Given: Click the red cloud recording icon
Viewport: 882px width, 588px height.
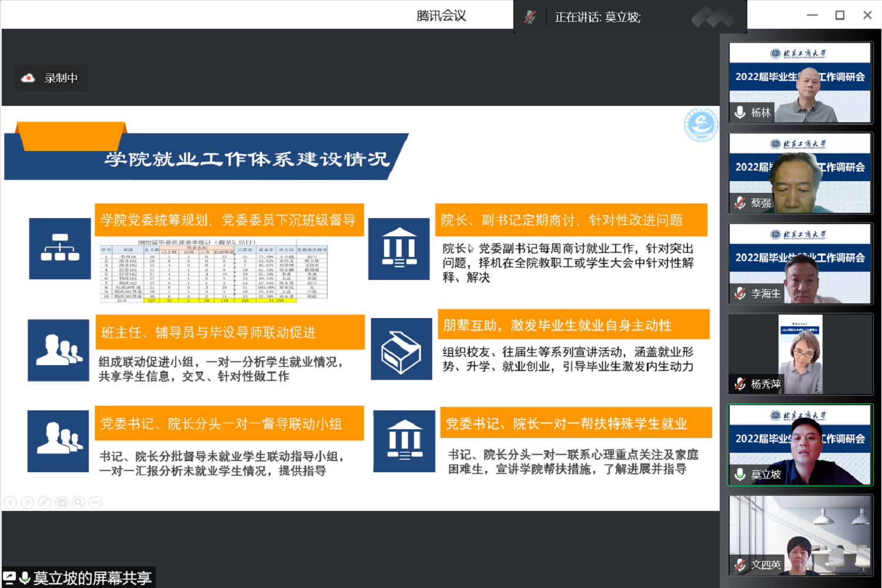Looking at the screenshot, I should pos(28,78).
